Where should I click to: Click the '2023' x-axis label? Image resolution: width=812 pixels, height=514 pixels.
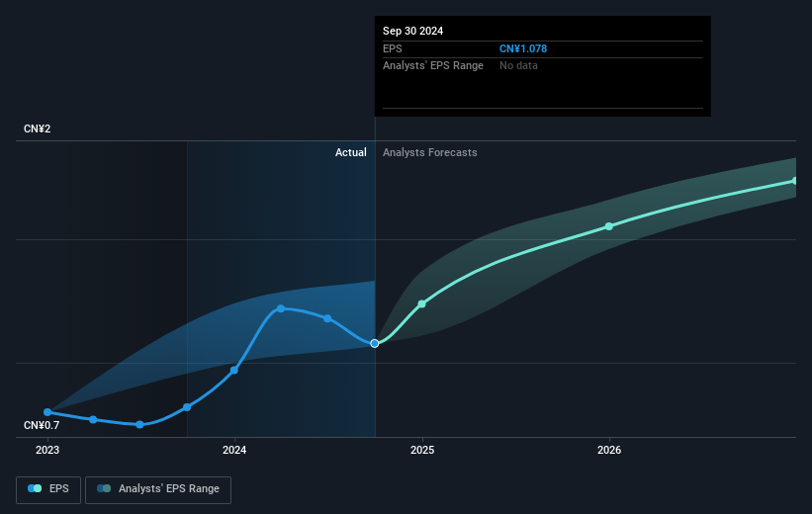pyautogui.click(x=47, y=450)
